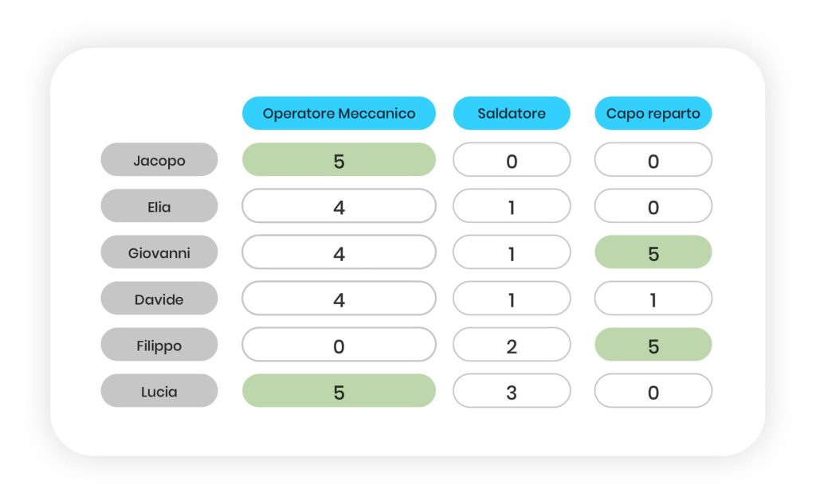The height and width of the screenshot is (504, 816).
Task: Click Giovanni's highlighted Capo reparto cell
Action: point(653,252)
